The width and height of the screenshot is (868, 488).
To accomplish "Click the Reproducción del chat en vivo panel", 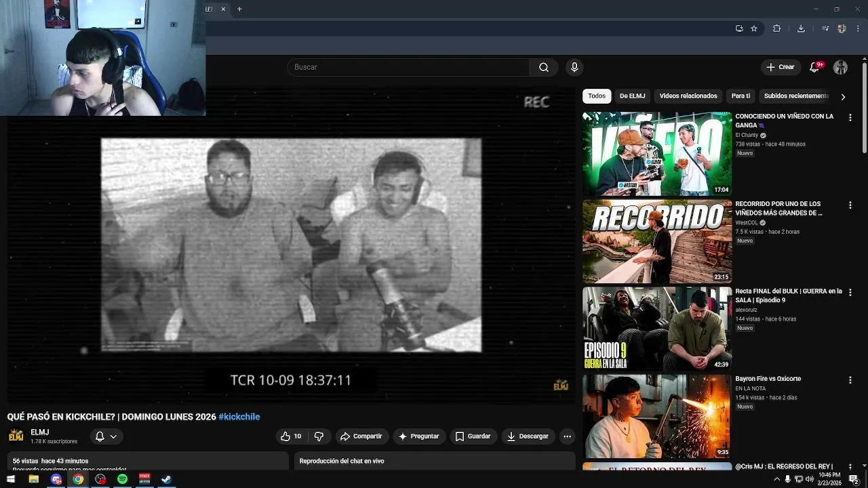I will 435,462.
